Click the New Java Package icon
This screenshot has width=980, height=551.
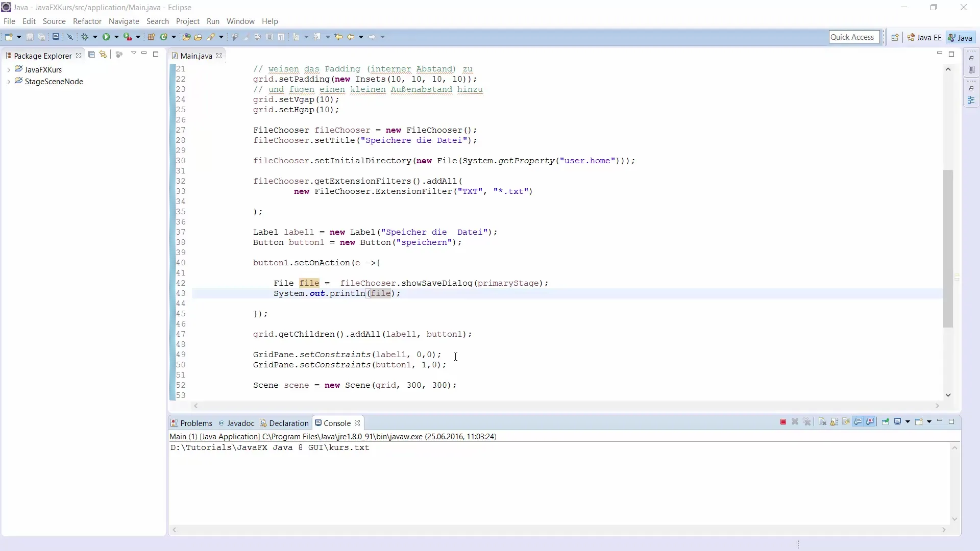point(151,37)
